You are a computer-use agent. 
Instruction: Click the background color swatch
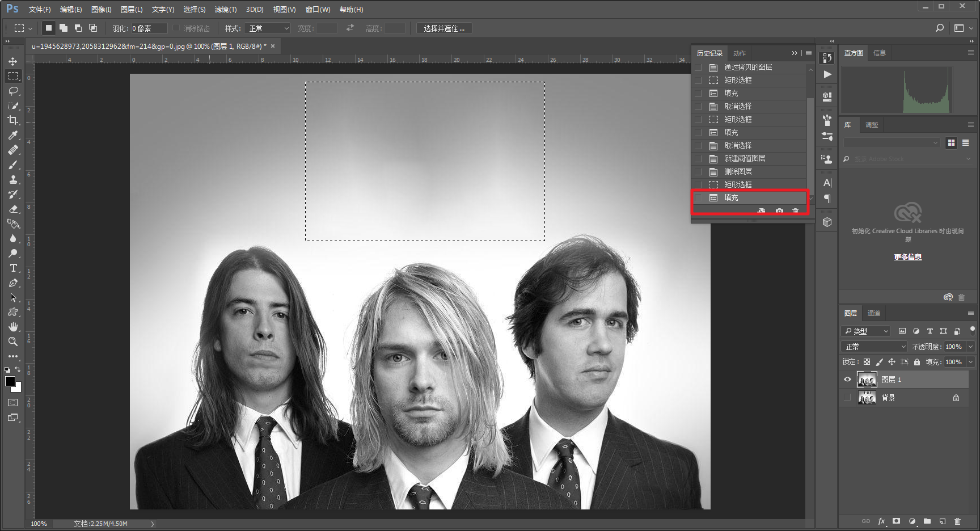click(18, 389)
